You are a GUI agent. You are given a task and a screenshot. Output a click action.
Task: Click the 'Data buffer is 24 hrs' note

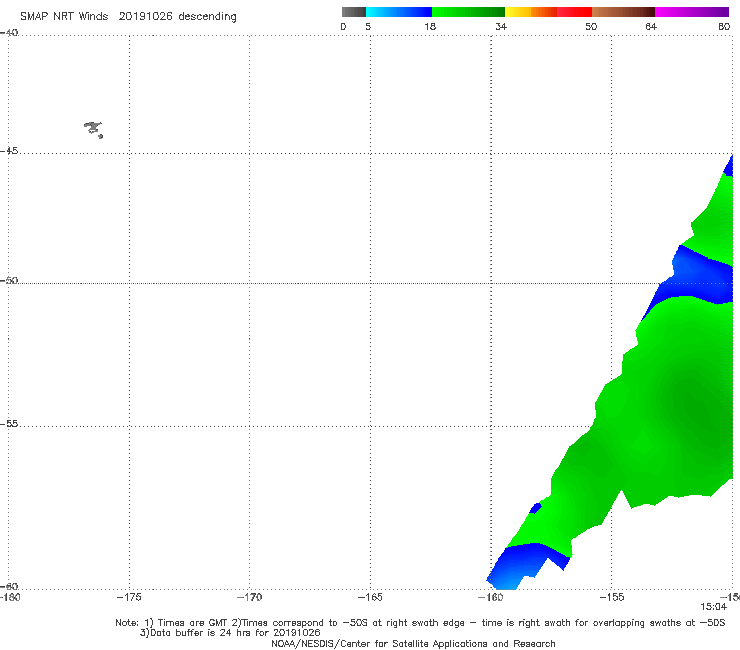(230, 633)
